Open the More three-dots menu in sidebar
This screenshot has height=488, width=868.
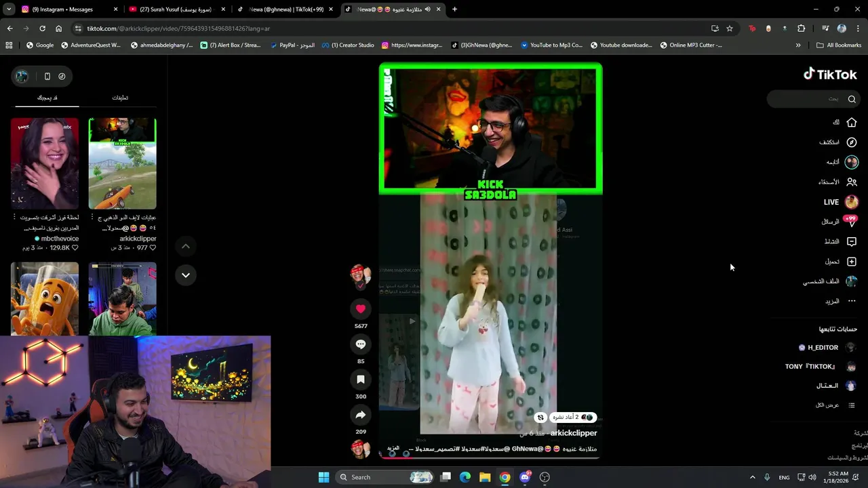pyautogui.click(x=852, y=301)
